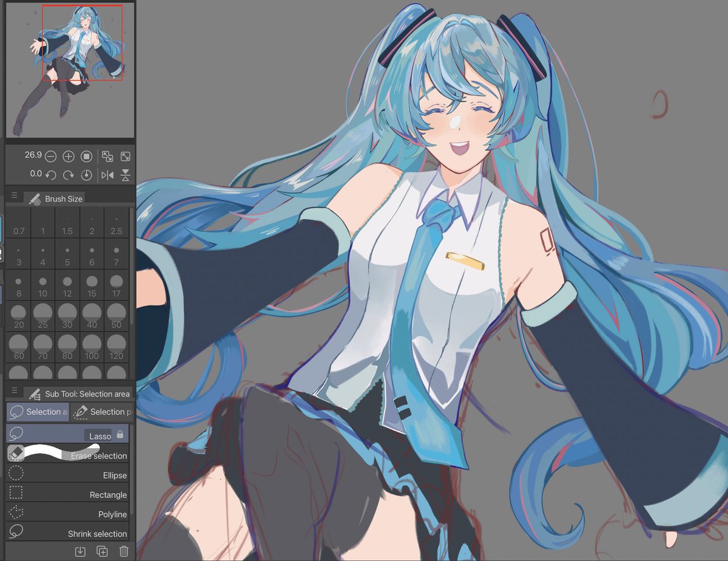Apply the 70 brush size preset

click(42, 347)
